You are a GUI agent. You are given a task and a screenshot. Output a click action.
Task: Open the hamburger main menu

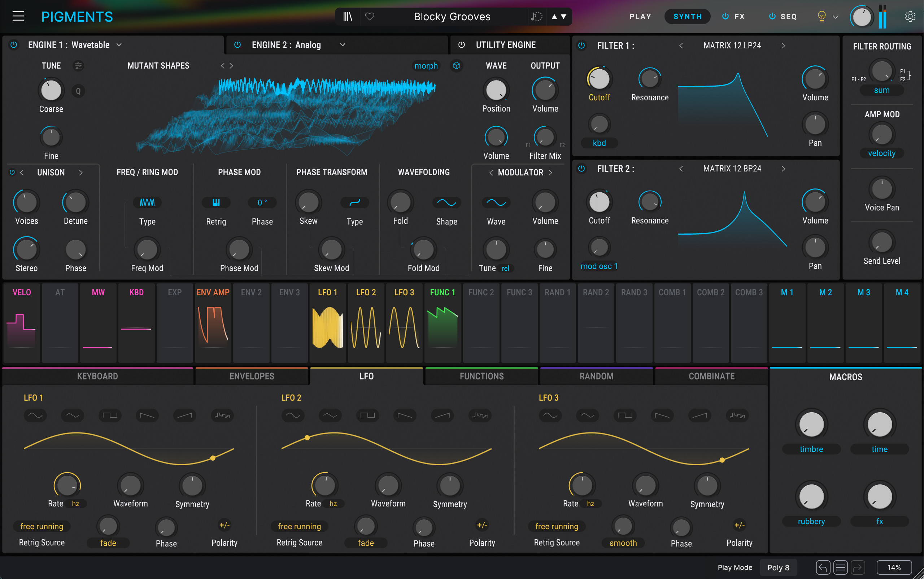[18, 17]
